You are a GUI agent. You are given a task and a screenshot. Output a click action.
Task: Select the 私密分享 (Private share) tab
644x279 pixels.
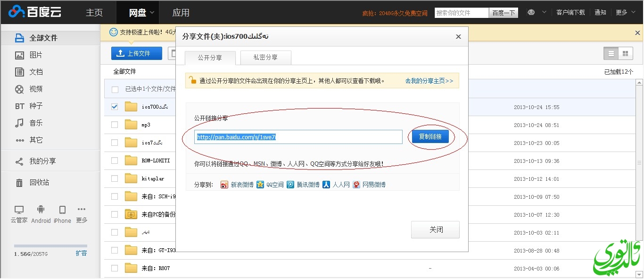point(265,58)
